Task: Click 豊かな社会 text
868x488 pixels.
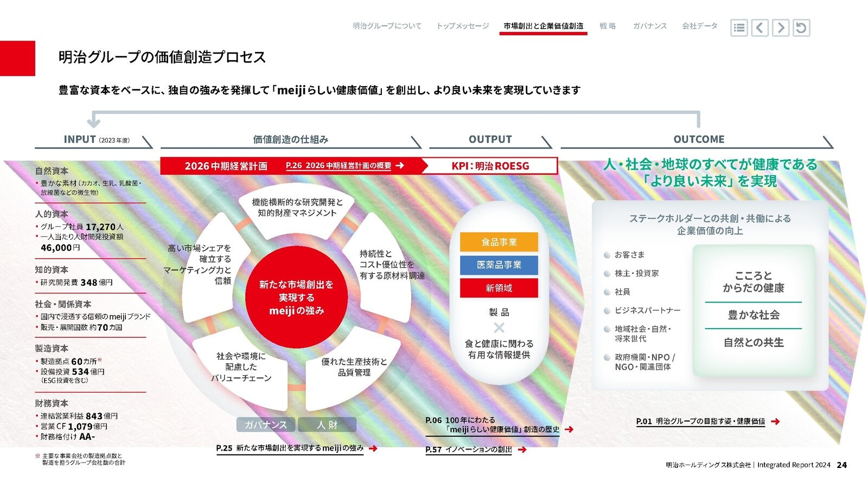Action: click(754, 315)
